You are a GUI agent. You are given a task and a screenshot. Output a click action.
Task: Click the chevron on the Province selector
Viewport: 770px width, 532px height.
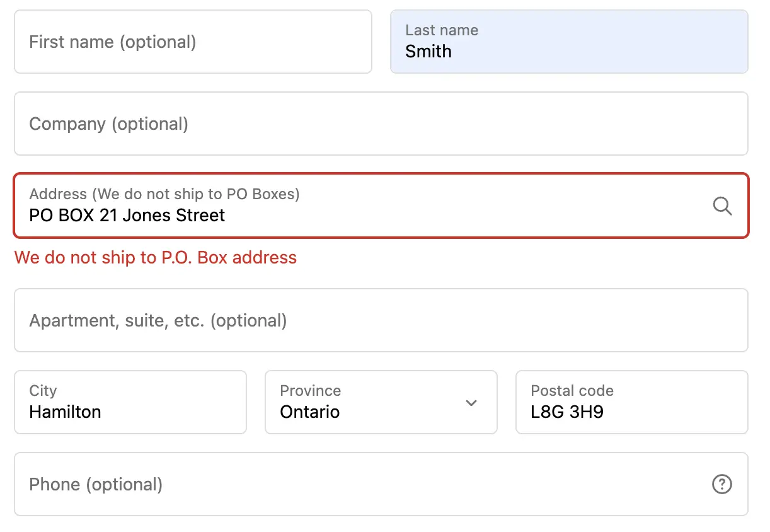(471, 403)
